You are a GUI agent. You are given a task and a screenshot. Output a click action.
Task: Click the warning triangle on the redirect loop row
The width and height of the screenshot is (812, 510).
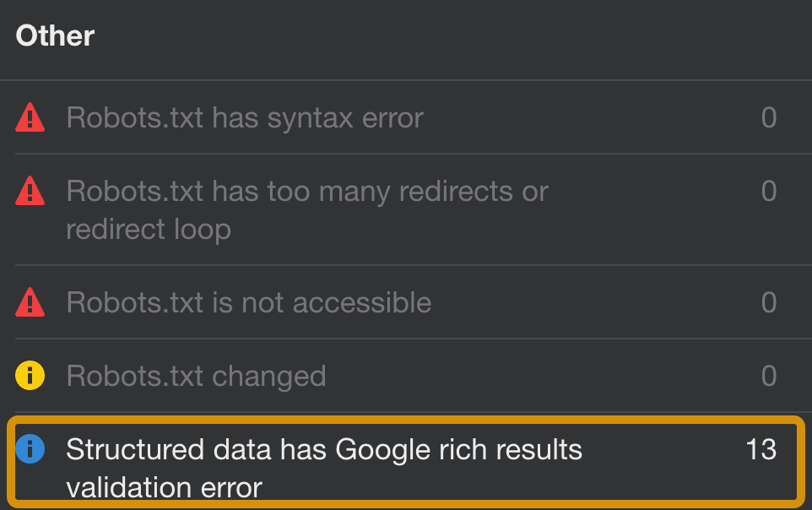30,191
